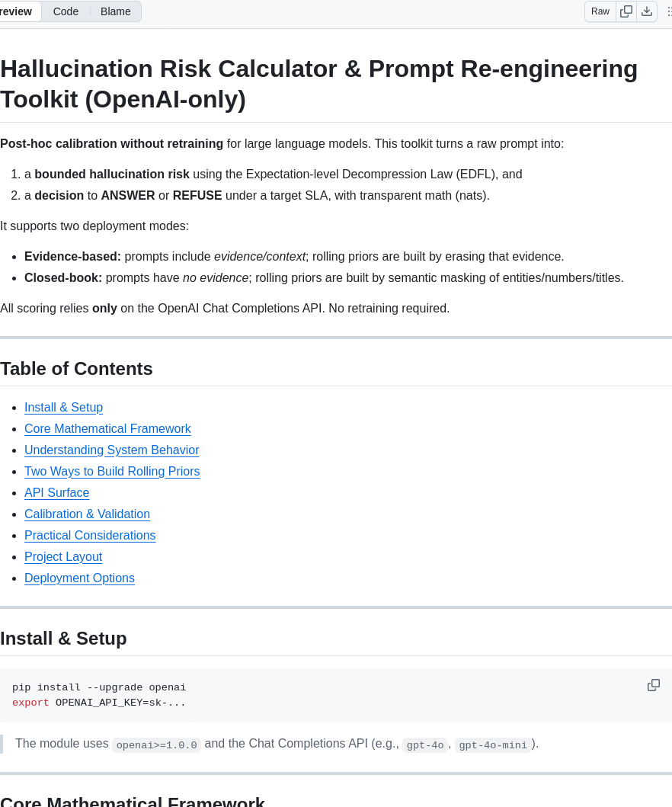Image resolution: width=672 pixels, height=807 pixels.
Task: Go to Understanding System Behavior section
Action: click(x=111, y=450)
